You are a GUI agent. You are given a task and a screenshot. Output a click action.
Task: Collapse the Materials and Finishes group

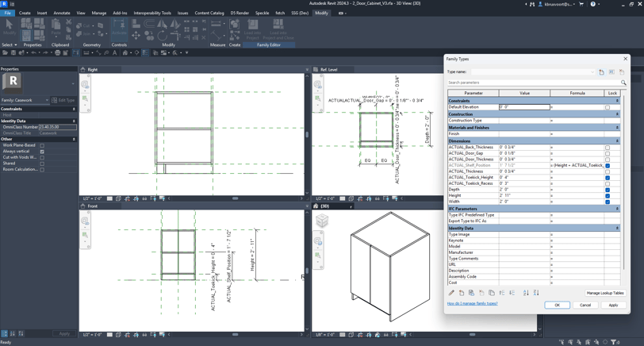click(617, 128)
